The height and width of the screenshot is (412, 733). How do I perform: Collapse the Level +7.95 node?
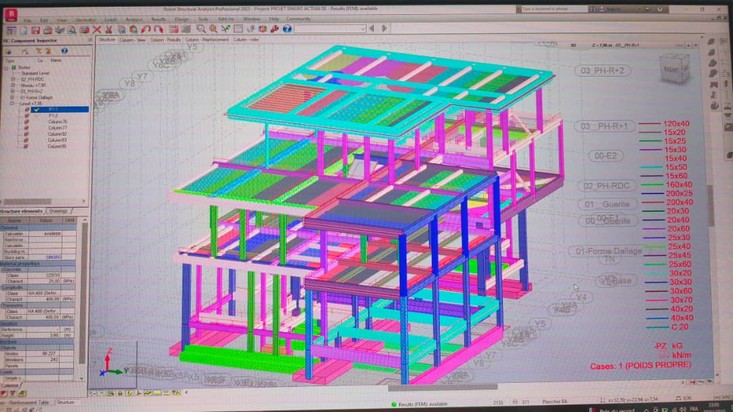[13, 103]
